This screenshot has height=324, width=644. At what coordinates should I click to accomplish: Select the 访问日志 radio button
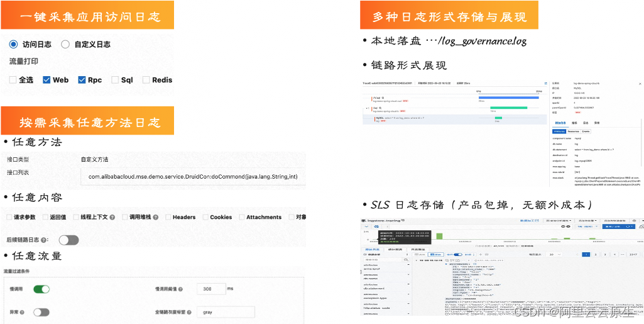[x=14, y=45]
